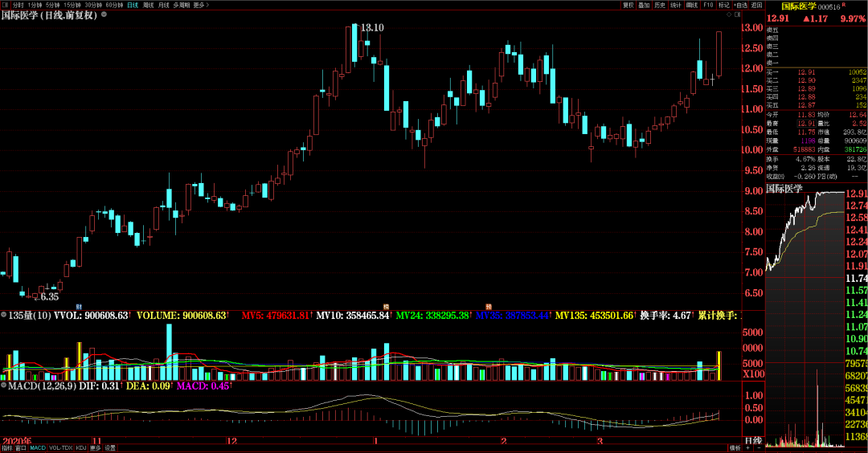
Task: Select the KDJ indicator tab
Action: pyautogui.click(x=81, y=448)
